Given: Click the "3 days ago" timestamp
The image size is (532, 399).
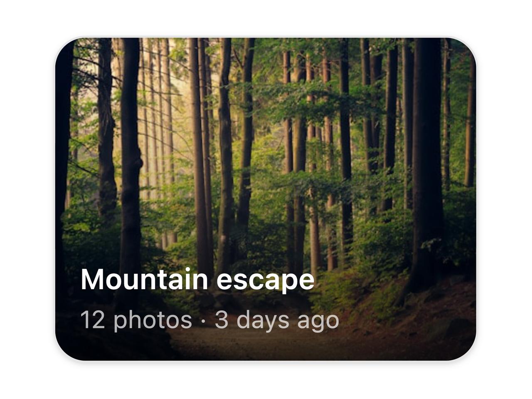Looking at the screenshot, I should pyautogui.click(x=277, y=320).
